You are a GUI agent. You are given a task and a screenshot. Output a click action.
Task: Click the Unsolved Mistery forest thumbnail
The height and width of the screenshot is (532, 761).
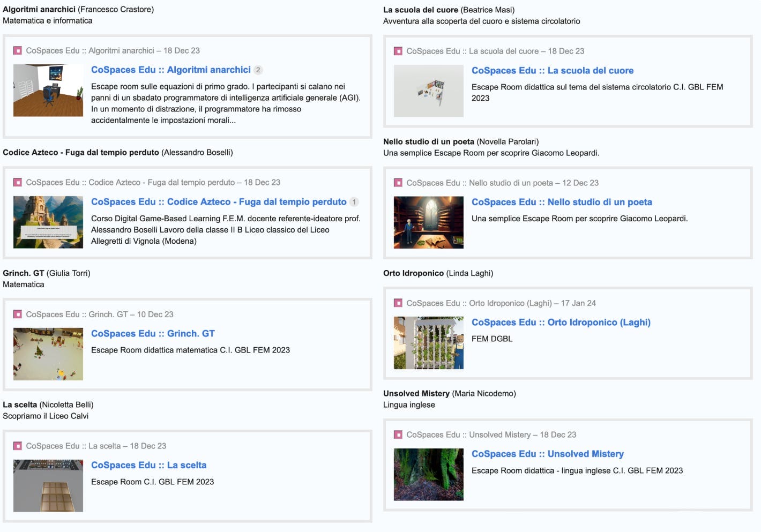click(x=429, y=475)
